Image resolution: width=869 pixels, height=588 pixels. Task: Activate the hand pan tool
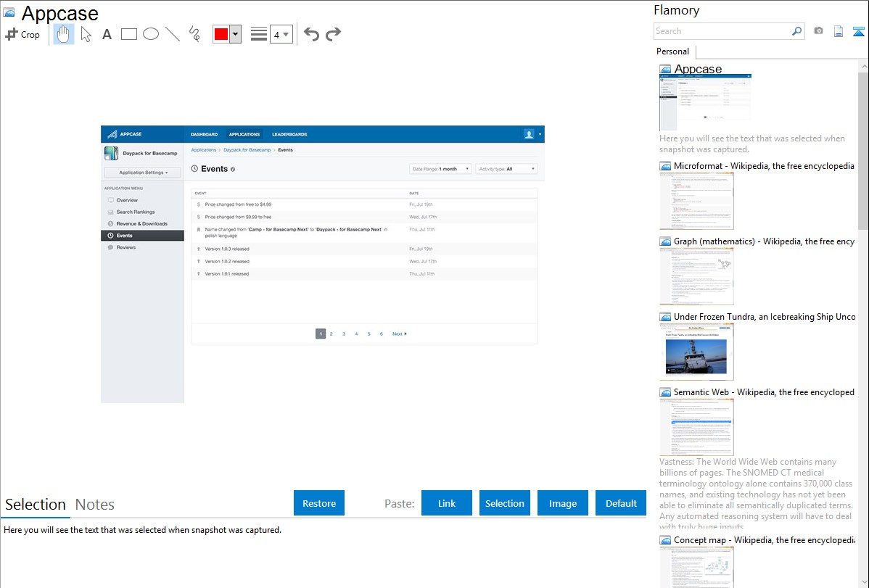coord(64,34)
